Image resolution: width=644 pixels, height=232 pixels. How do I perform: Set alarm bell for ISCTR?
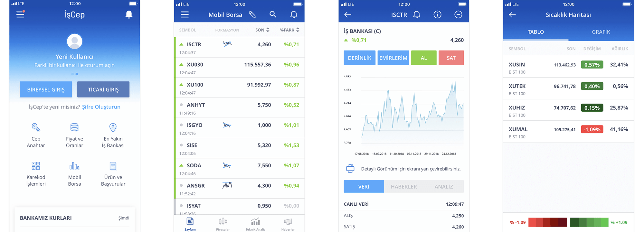tap(417, 14)
